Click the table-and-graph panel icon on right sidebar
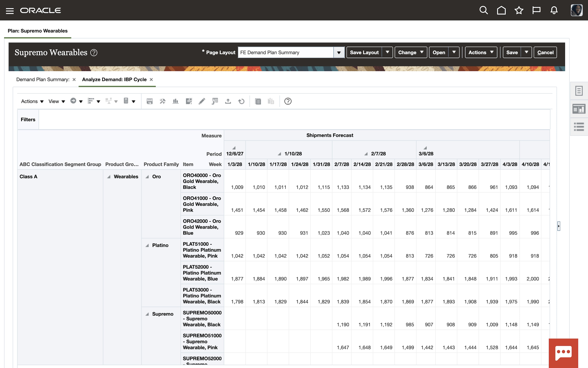Image resolution: width=588 pixels, height=368 pixels. coord(579,109)
